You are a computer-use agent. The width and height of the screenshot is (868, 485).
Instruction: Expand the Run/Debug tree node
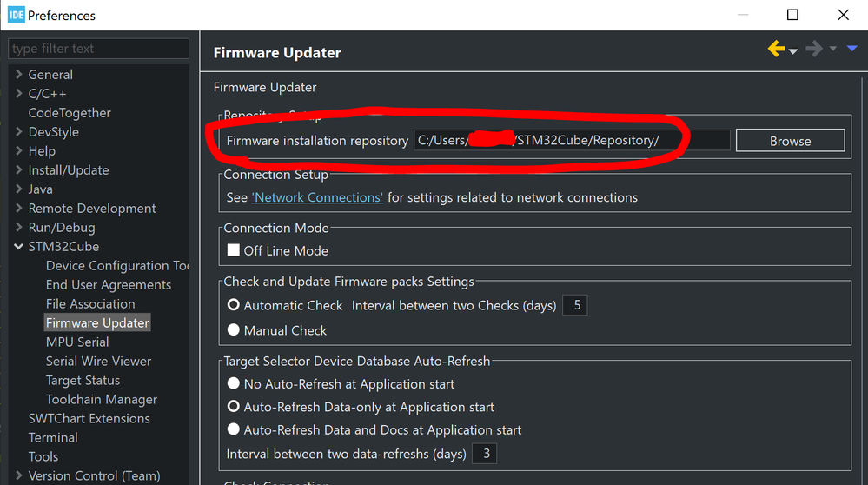[18, 228]
